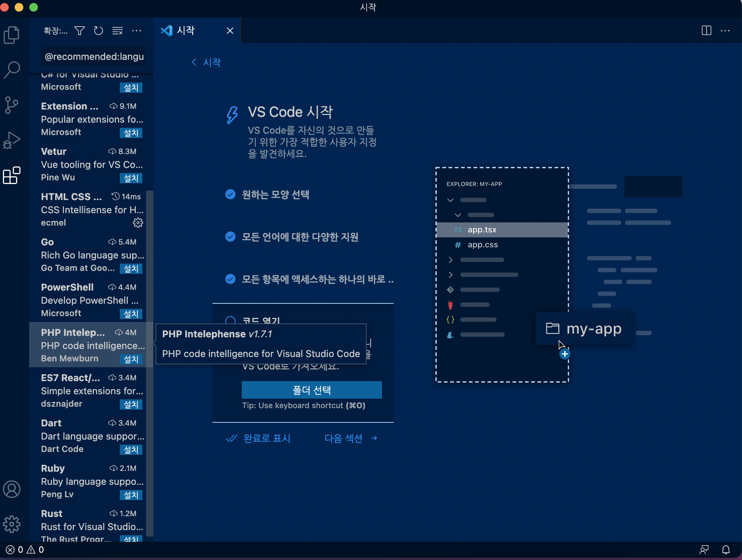
Task: Open editor more actions ellipsis menu
Action: pyautogui.click(x=725, y=31)
